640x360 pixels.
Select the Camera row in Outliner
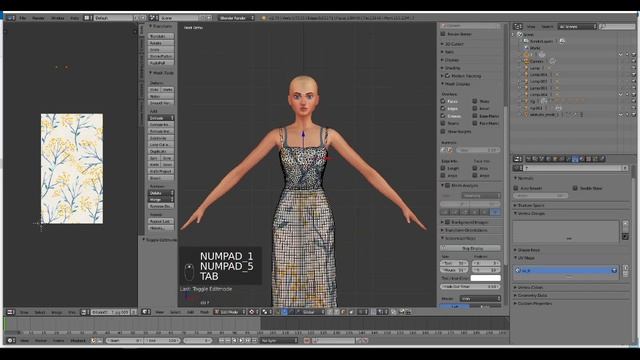[536, 61]
